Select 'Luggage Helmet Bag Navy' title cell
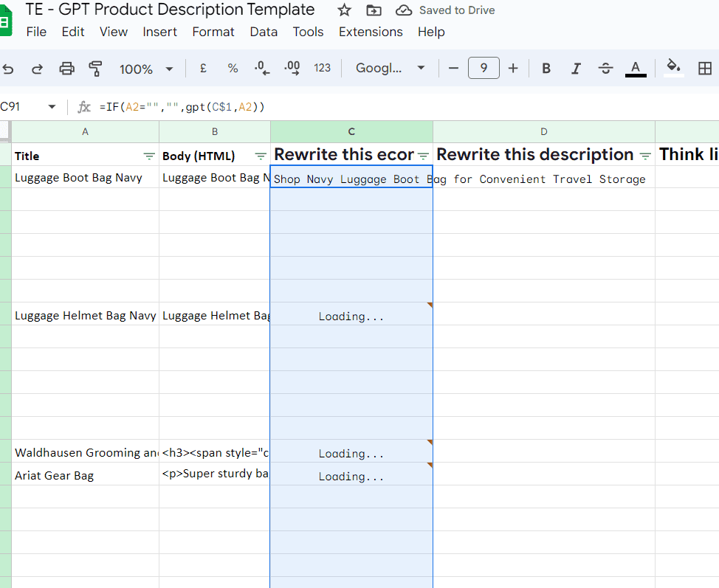The height and width of the screenshot is (588, 719). point(86,314)
